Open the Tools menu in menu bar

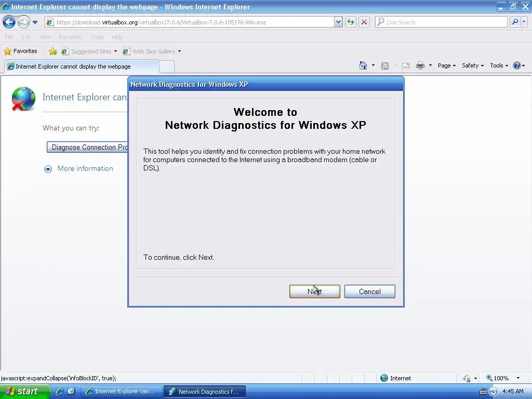[97, 37]
